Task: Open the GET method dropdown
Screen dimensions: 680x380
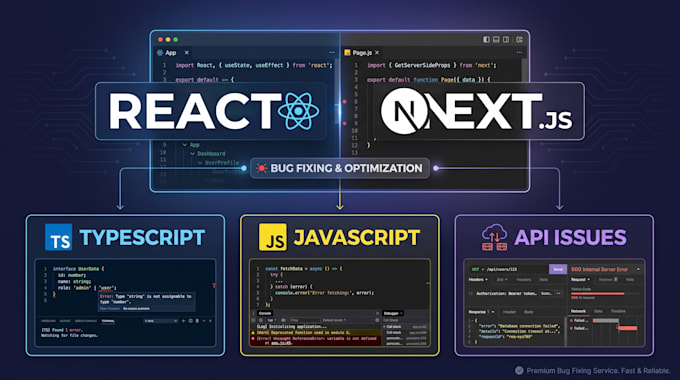Action: [x=477, y=269]
